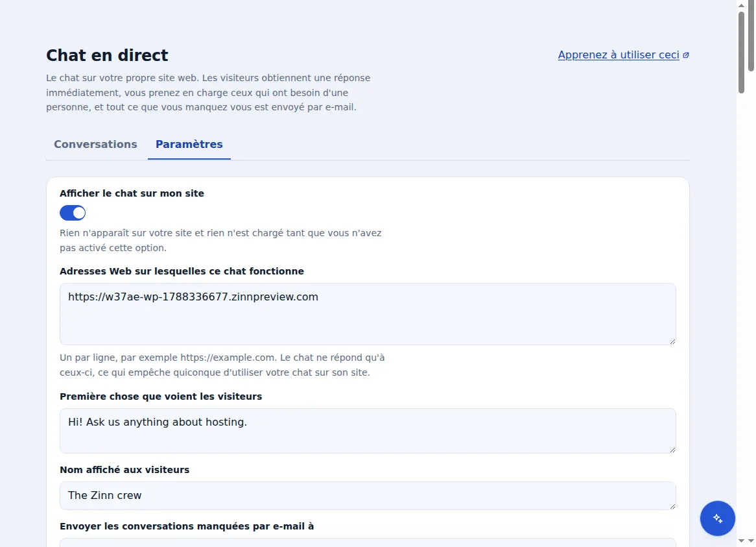Click the Première chose que voient les visiteurs label
Viewport: 756px width, 547px height.
(161, 396)
